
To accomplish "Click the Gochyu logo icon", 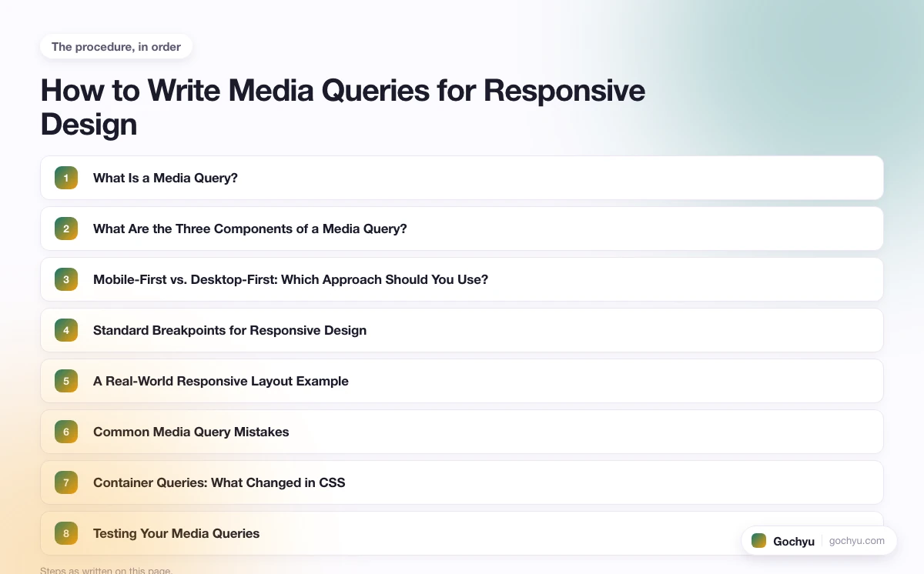I will click(758, 541).
